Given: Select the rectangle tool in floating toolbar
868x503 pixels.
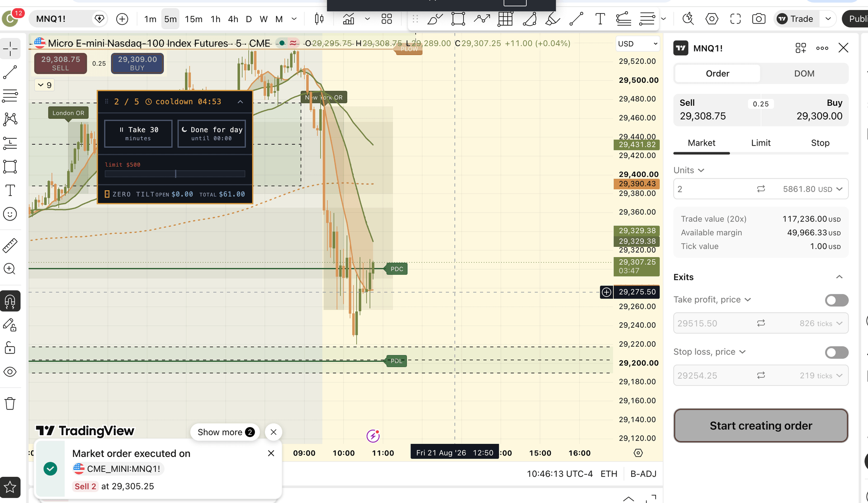Looking at the screenshot, I should click(x=458, y=19).
